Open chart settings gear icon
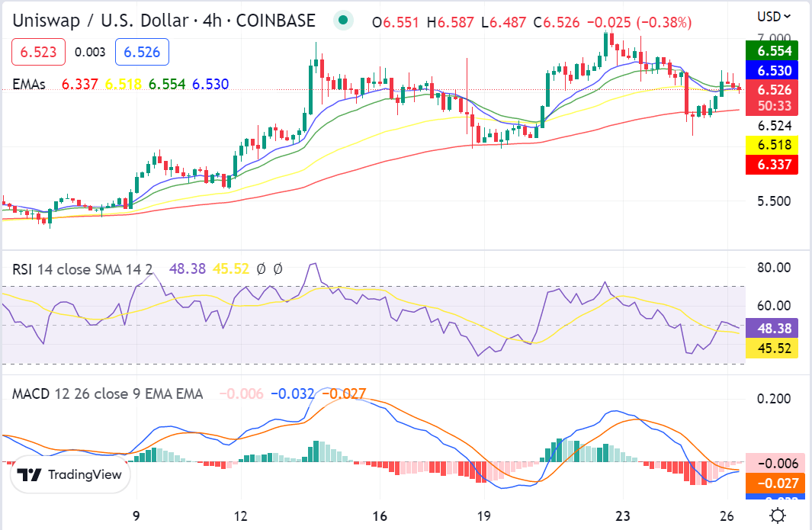812x530 pixels. pos(777,516)
